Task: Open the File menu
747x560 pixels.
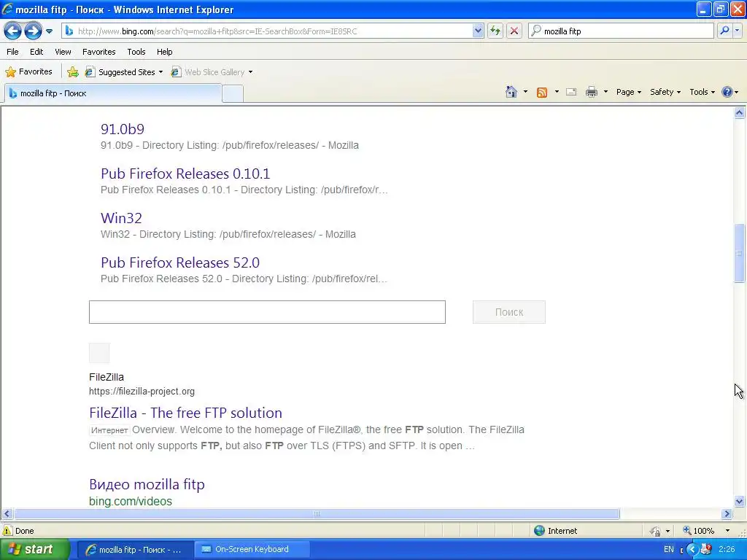Action: click(12, 52)
